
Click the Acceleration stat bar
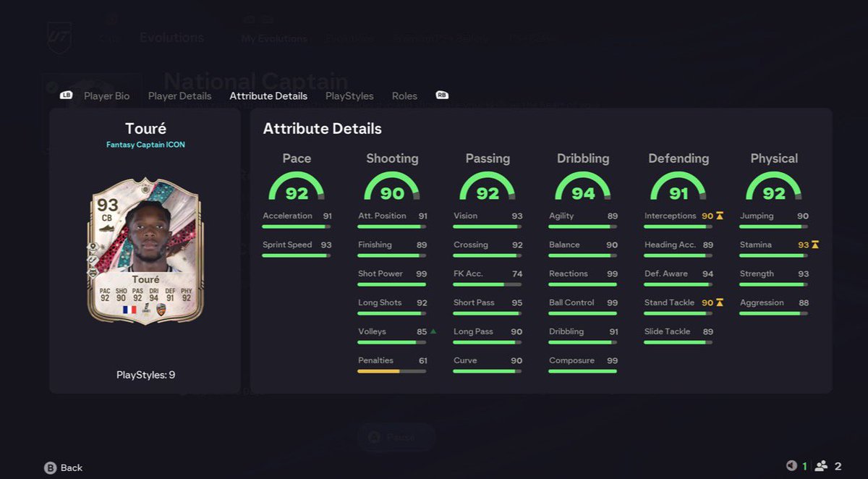(297, 226)
